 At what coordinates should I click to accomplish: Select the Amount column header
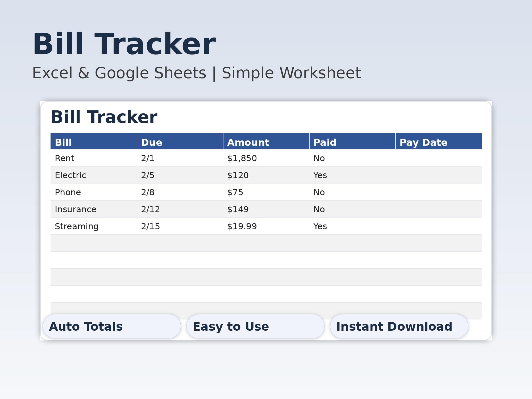click(266, 141)
